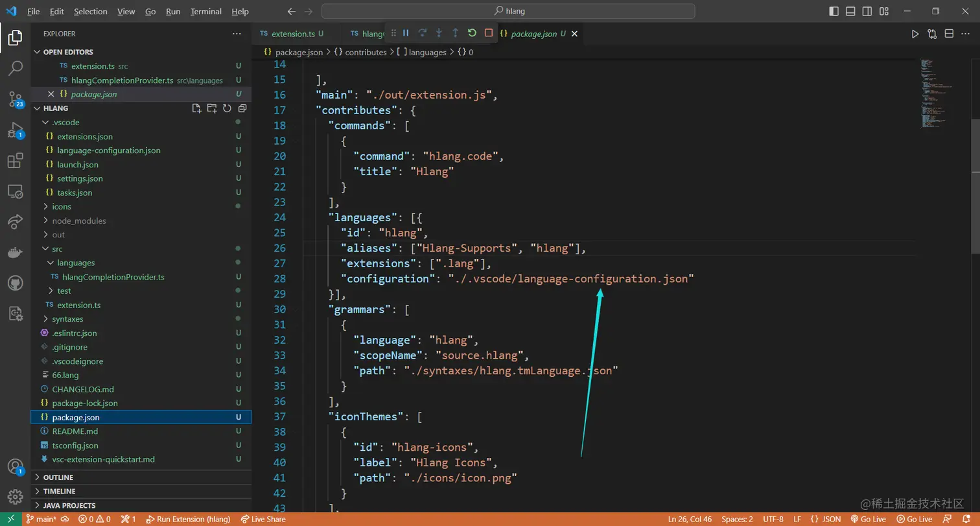This screenshot has width=980, height=526.
Task: Click Step Over in debug toolbar
Action: pos(423,33)
